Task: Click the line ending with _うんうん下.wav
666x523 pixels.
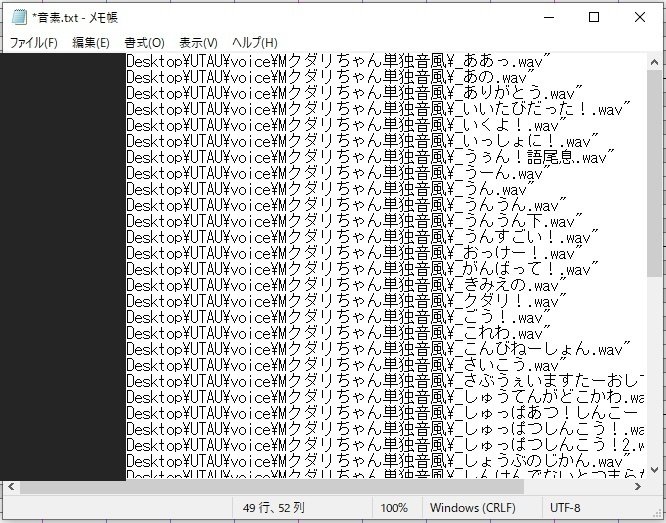Action: (355, 221)
